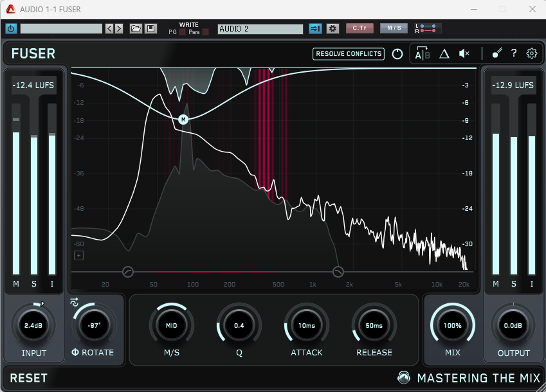The height and width of the screenshot is (392, 546).
Task: Click the M / S host button
Action: point(394,28)
